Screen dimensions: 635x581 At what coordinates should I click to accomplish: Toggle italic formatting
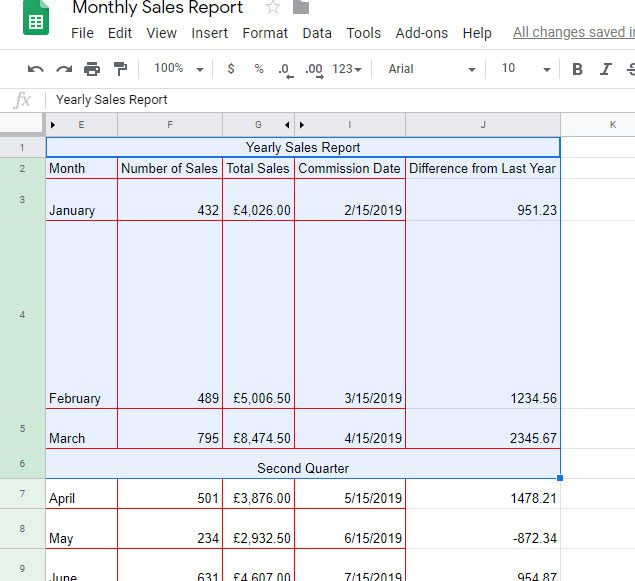pyautogui.click(x=605, y=69)
